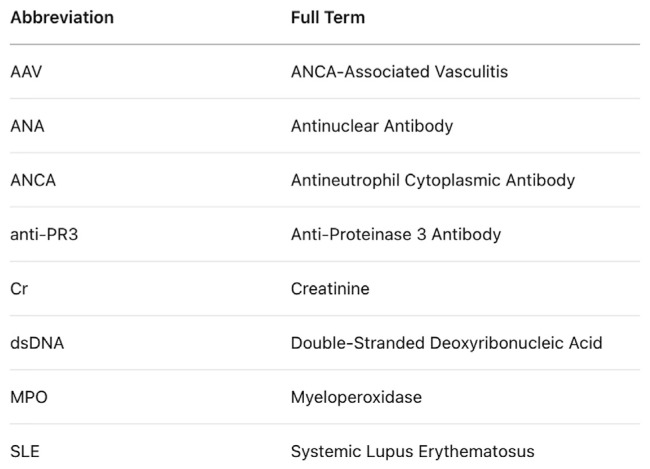Click the word Erythematosus in the SLE row
The height and width of the screenshot is (469, 650).
[485, 451]
